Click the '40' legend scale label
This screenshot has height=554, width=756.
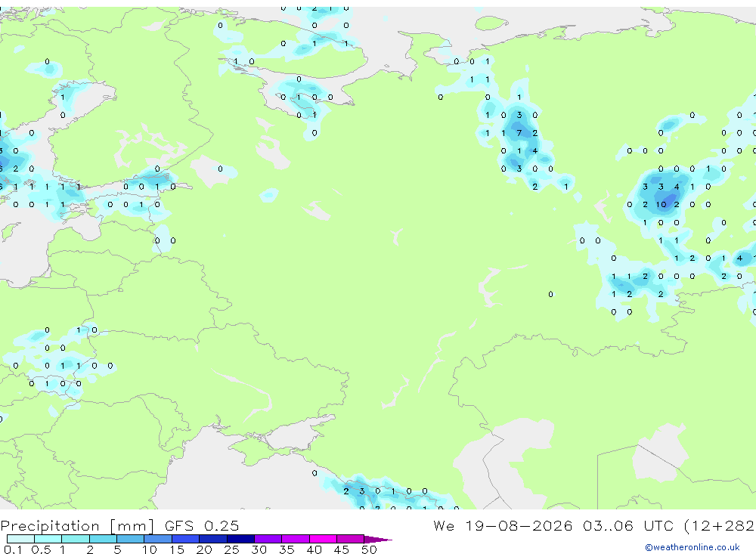[314, 549]
